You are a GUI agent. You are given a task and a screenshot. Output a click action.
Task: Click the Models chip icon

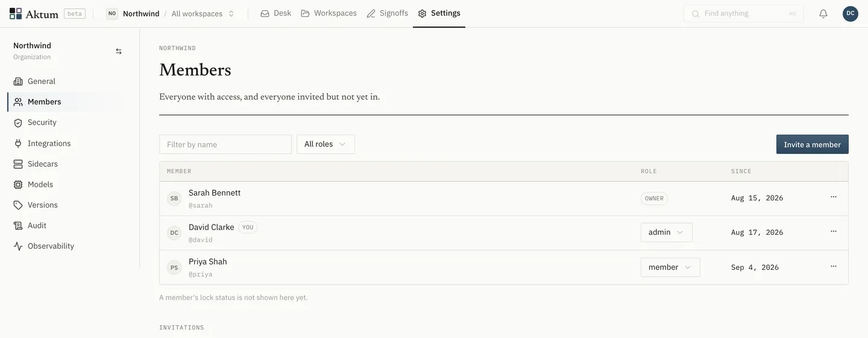18,185
